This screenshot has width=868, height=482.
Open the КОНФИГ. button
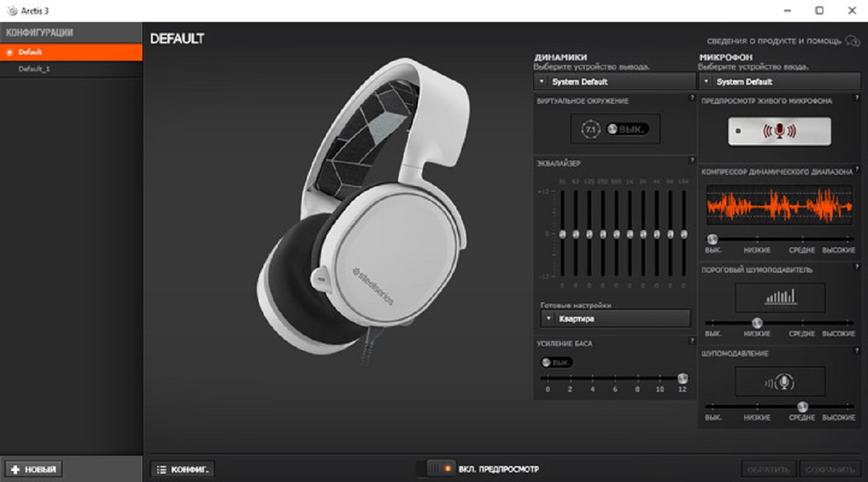click(x=183, y=469)
